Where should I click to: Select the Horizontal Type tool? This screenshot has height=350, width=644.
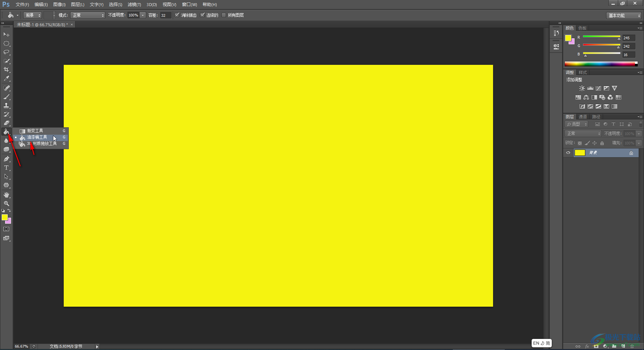coord(6,168)
